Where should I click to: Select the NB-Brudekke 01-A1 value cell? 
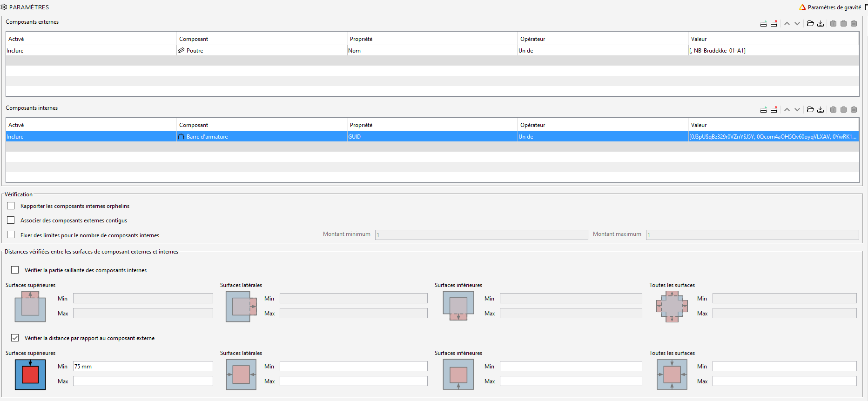pos(774,50)
